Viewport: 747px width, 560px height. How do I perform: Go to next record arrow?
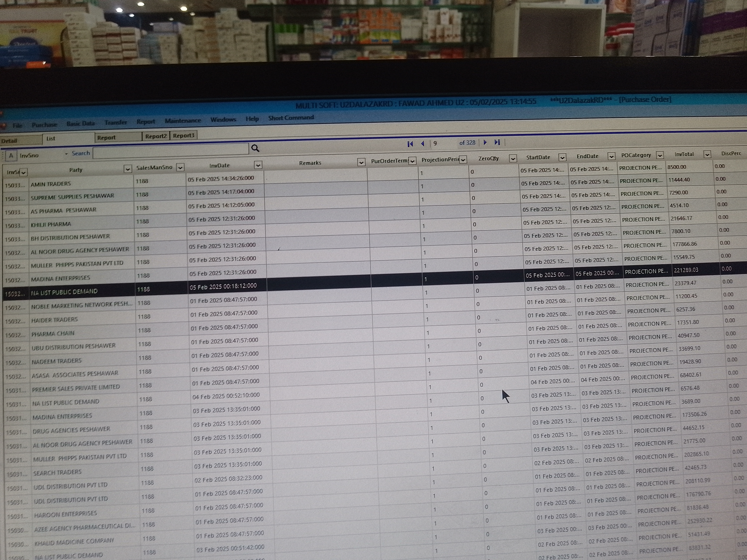pos(485,143)
